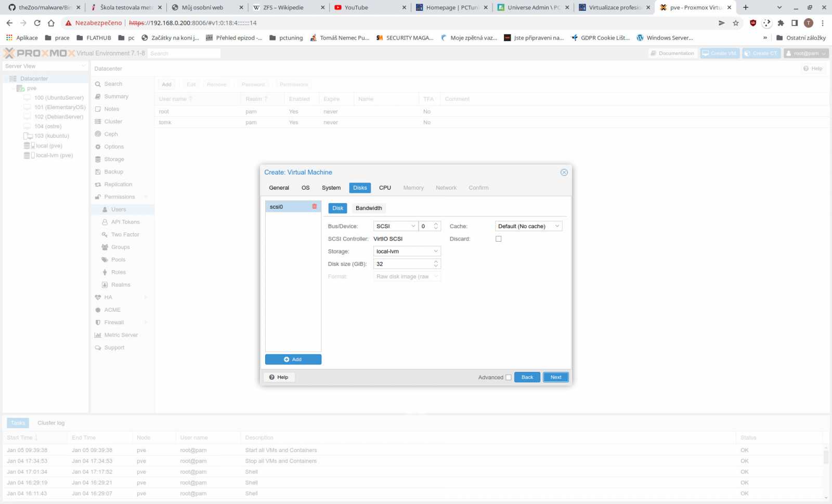Switch to the General wizard tab

[279, 188]
